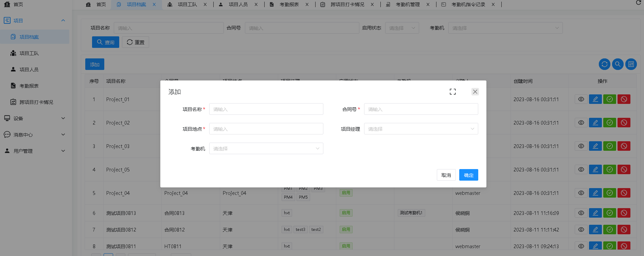
Task: Focus the 合同号 search filter field
Action: pos(302,28)
